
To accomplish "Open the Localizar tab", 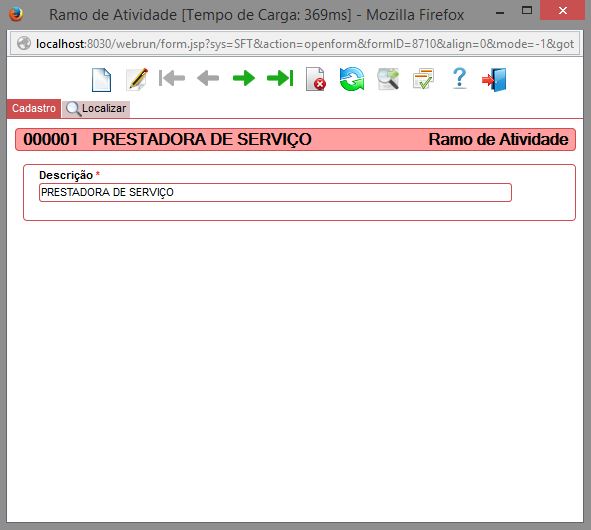I will tap(96, 109).
